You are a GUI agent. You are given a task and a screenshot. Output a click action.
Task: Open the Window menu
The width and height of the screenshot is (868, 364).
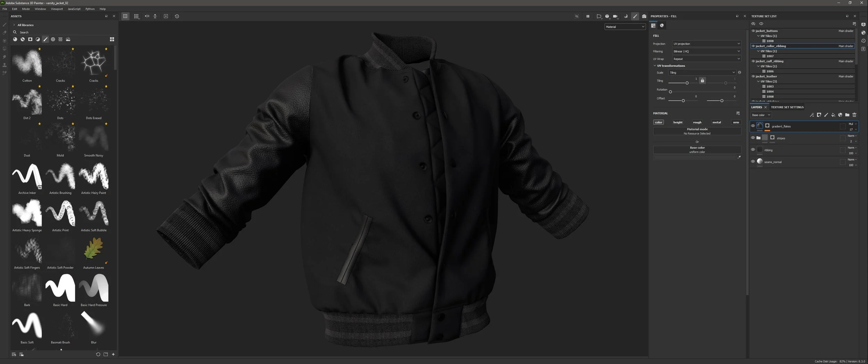pyautogui.click(x=40, y=9)
